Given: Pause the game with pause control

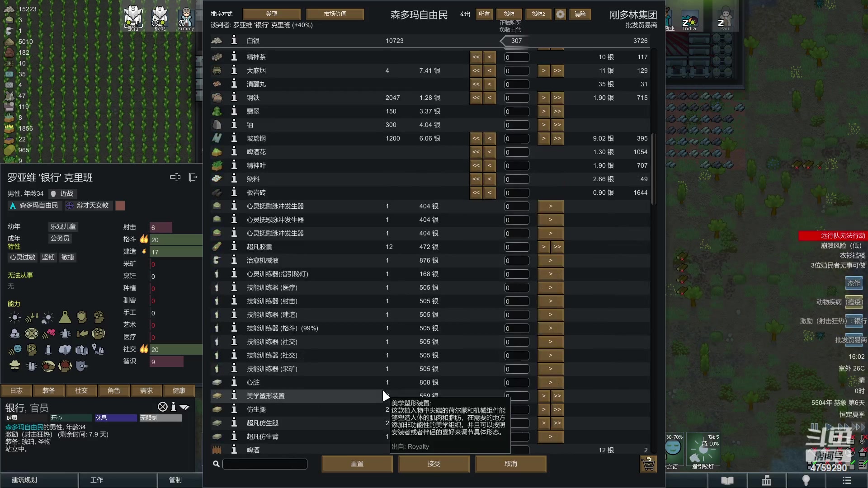Looking at the screenshot, I should click(814, 427).
